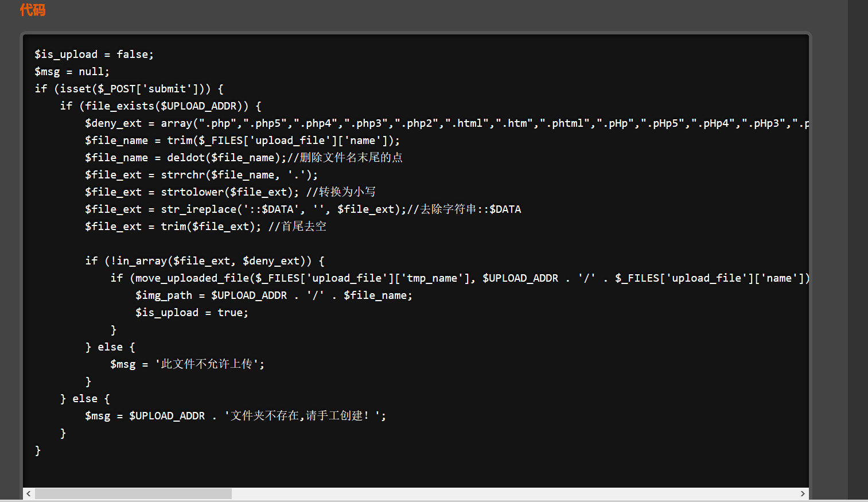Click the $is_upload = false line
Screen dimensions: 868x502
[94, 55]
